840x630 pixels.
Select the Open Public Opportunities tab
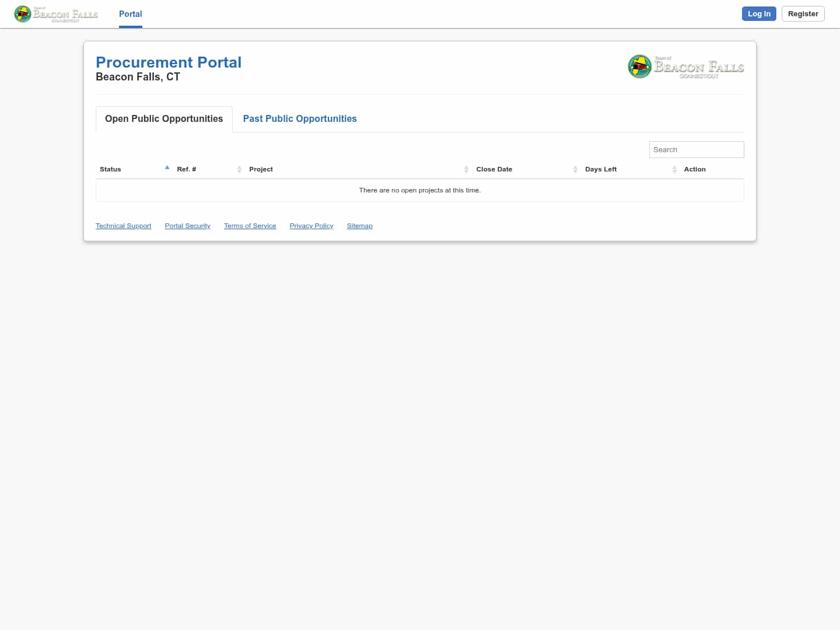click(x=163, y=118)
